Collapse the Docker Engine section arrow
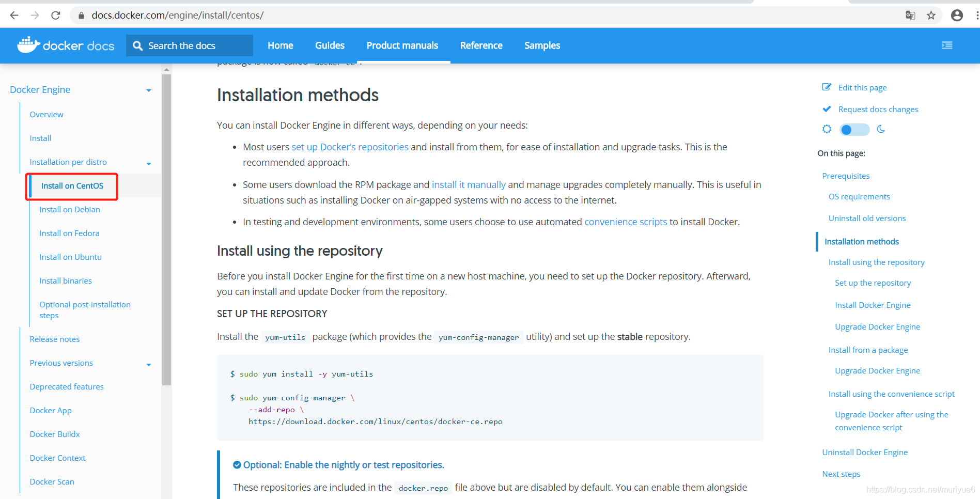980x499 pixels. pyautogui.click(x=149, y=90)
